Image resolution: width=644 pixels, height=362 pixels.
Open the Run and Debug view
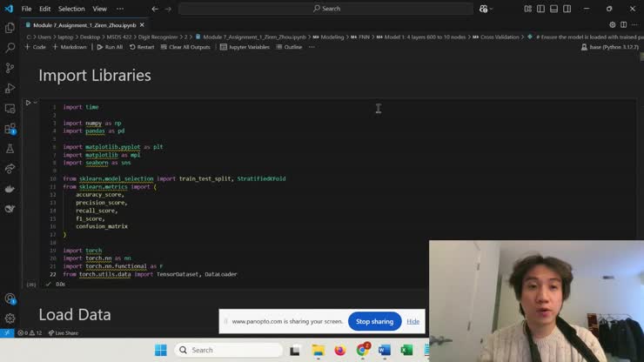10,88
